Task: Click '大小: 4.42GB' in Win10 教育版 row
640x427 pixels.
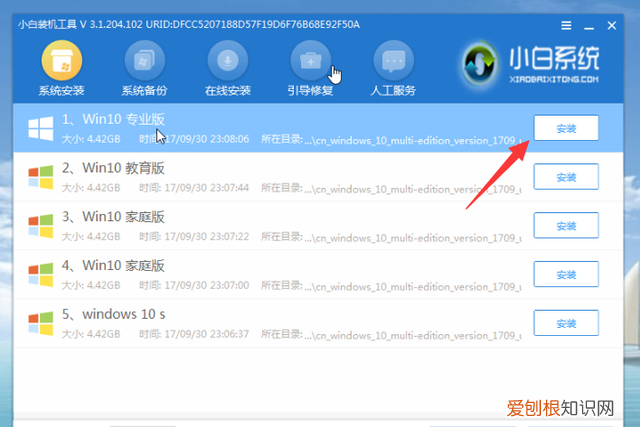Action: pyautogui.click(x=91, y=188)
